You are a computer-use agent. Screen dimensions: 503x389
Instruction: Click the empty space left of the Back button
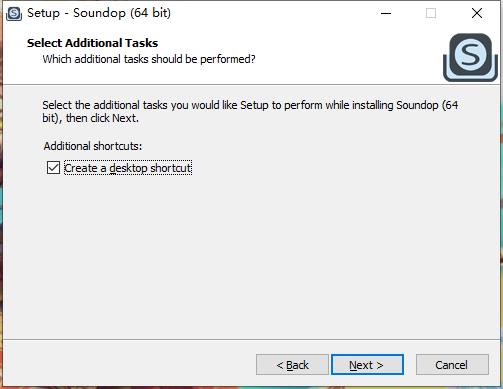point(130,365)
